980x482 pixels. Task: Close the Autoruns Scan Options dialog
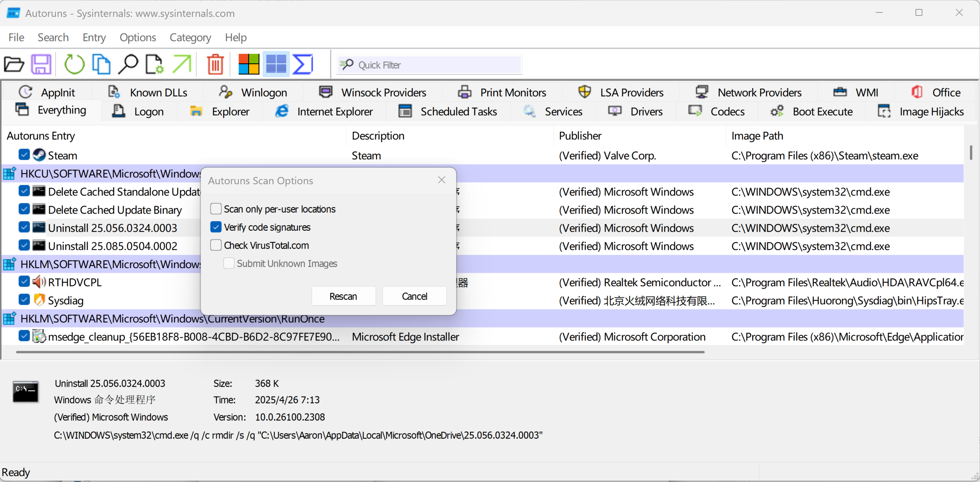tap(441, 180)
